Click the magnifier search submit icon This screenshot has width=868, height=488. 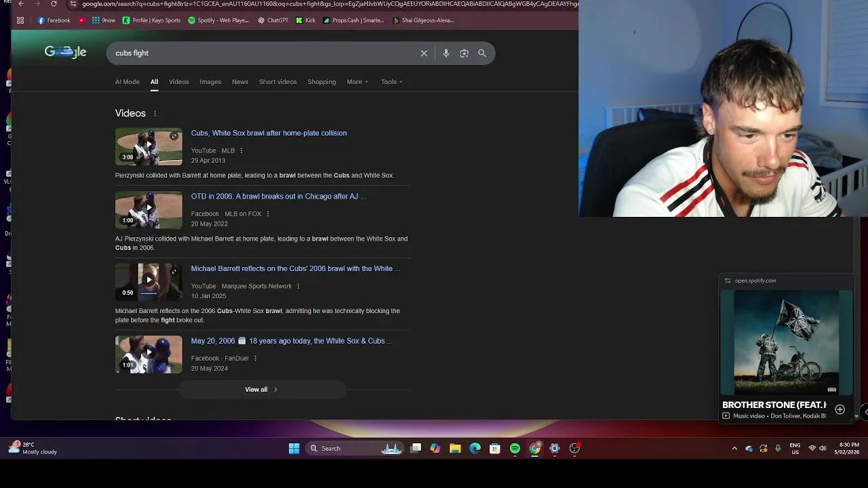tap(482, 53)
